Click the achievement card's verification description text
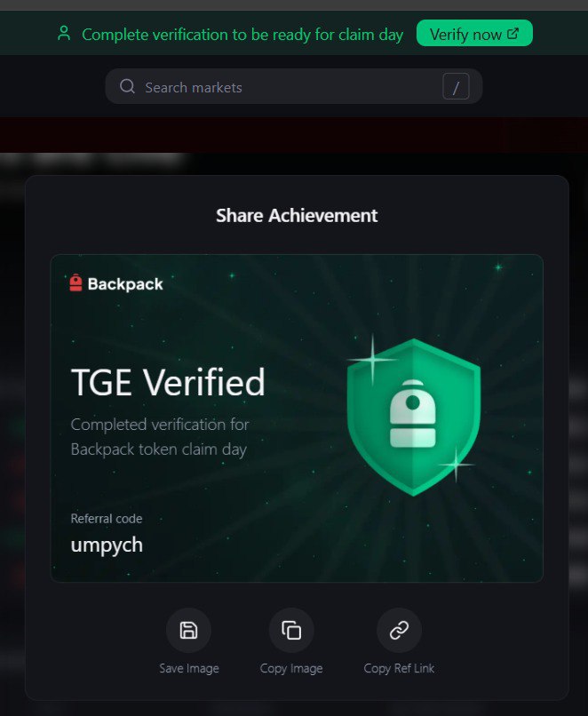Viewport: 588px width, 716px height. (160, 437)
